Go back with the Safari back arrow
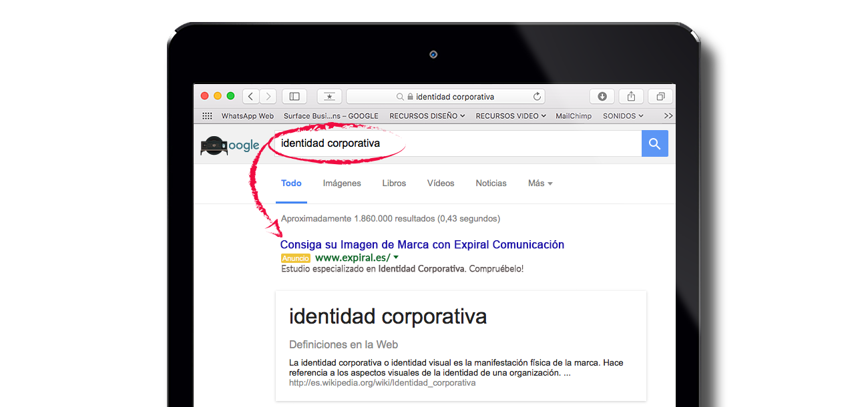This screenshot has height=407, width=868. [251, 96]
